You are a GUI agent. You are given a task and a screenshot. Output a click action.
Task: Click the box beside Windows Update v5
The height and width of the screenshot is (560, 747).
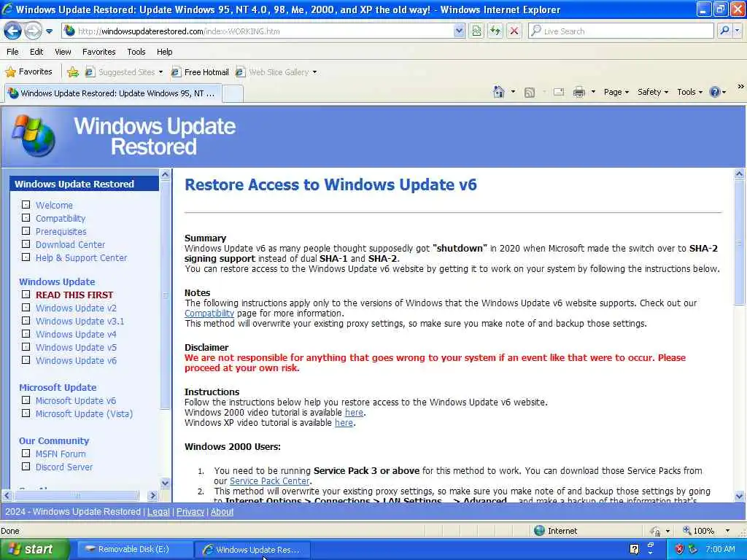tap(26, 346)
